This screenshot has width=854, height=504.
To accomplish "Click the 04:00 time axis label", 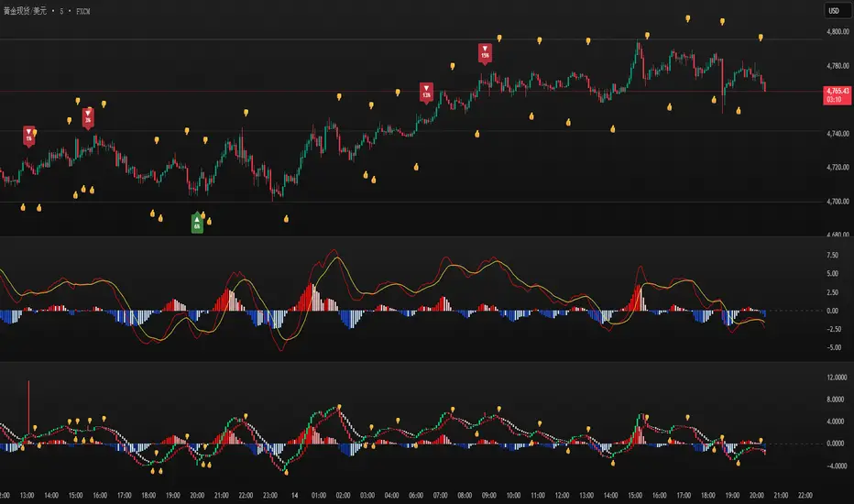I will (x=391, y=495).
